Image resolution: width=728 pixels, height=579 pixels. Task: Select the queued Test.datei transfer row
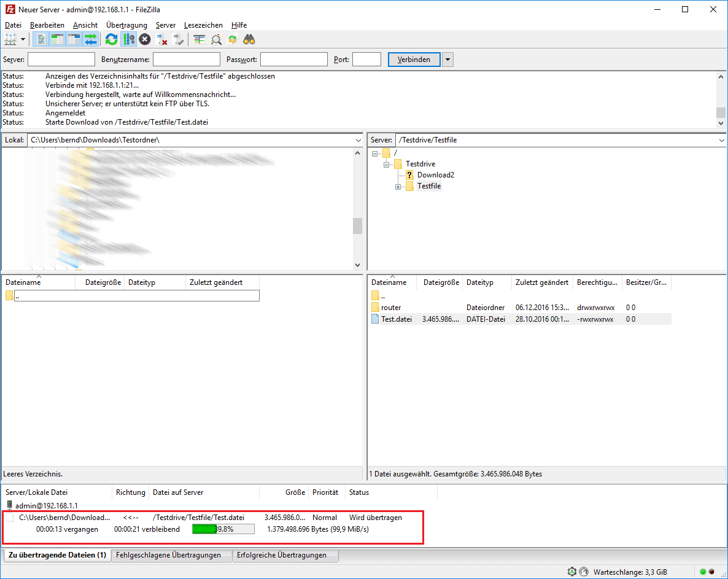coord(211,517)
